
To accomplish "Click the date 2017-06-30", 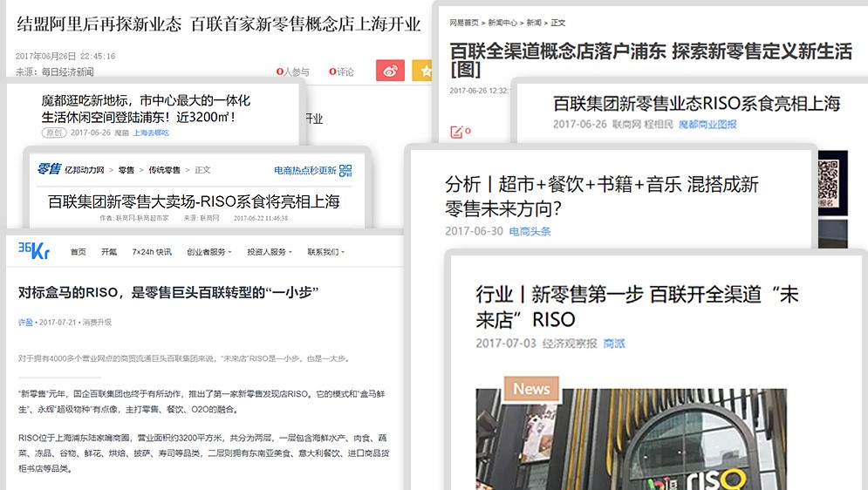I will (x=474, y=231).
